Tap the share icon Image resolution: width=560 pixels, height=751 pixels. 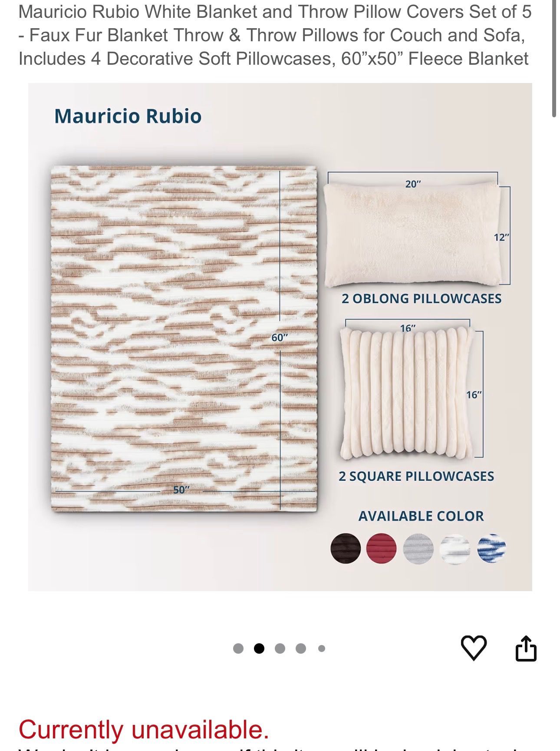click(526, 648)
